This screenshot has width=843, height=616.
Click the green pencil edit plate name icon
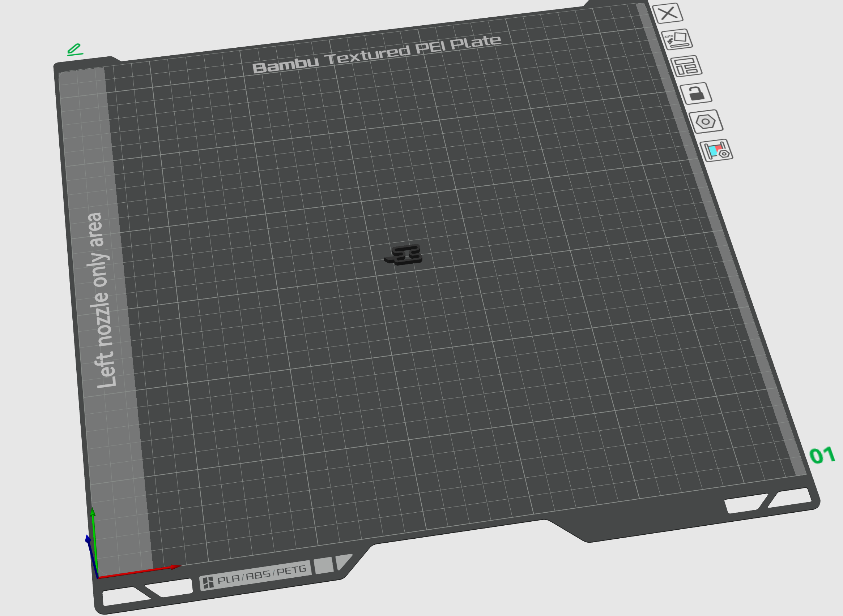coord(74,49)
